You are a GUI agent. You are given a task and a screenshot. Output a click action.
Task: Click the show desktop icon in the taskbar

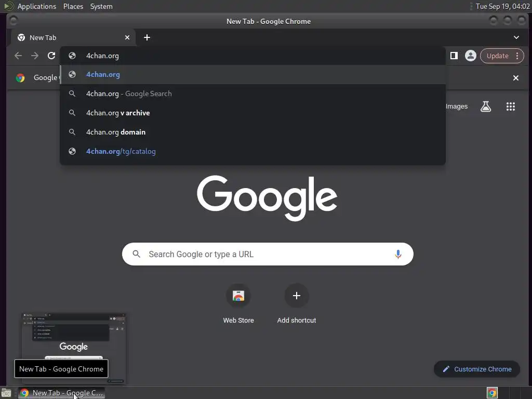pos(6,393)
